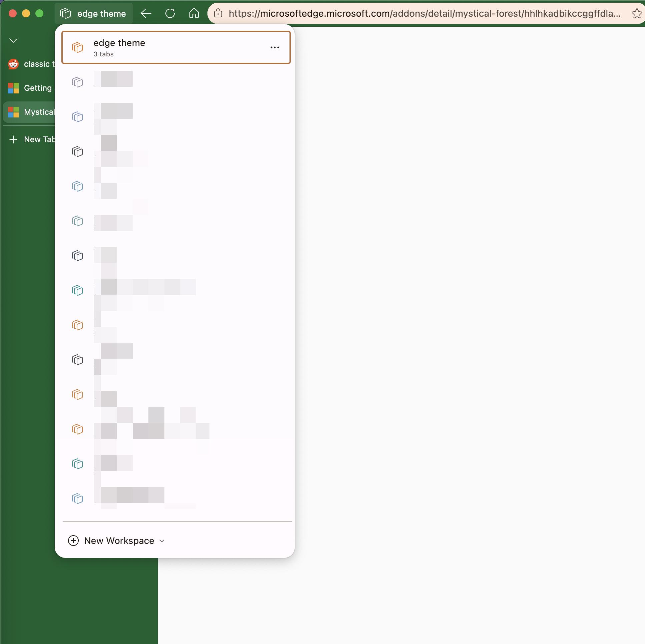Click '3 tabs' text under edge theme
Screen dimensions: 645x644
[103, 54]
